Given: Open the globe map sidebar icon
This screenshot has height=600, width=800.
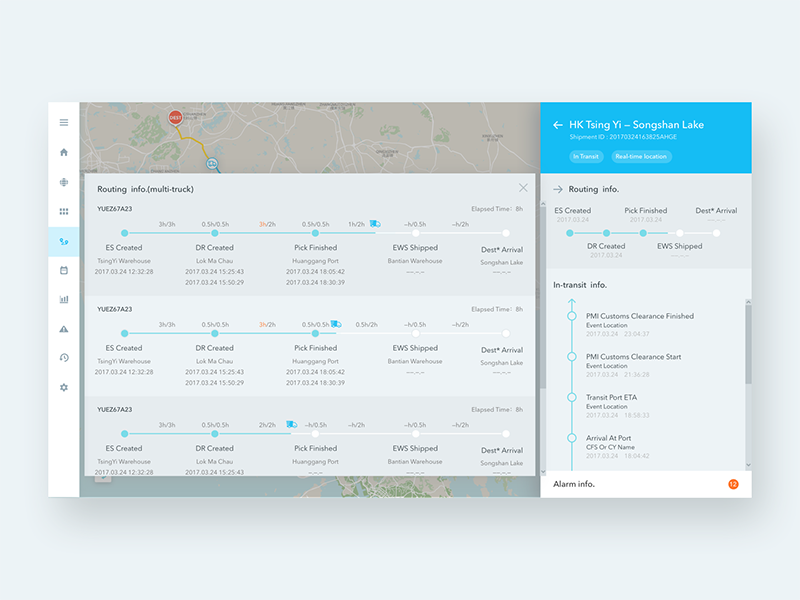Looking at the screenshot, I should (64, 182).
